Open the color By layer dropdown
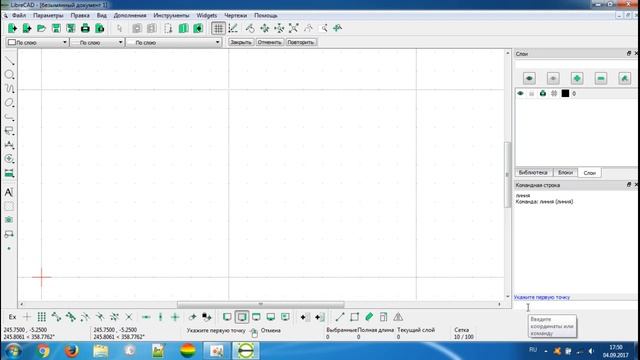 click(37, 42)
